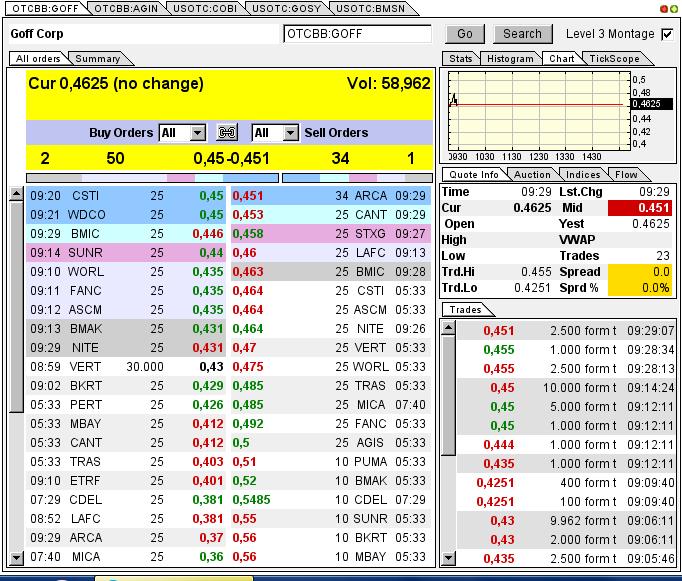Click the Trades list scroll down arrow
Viewport: 682px width, 581px height.
pyautogui.click(x=448, y=558)
